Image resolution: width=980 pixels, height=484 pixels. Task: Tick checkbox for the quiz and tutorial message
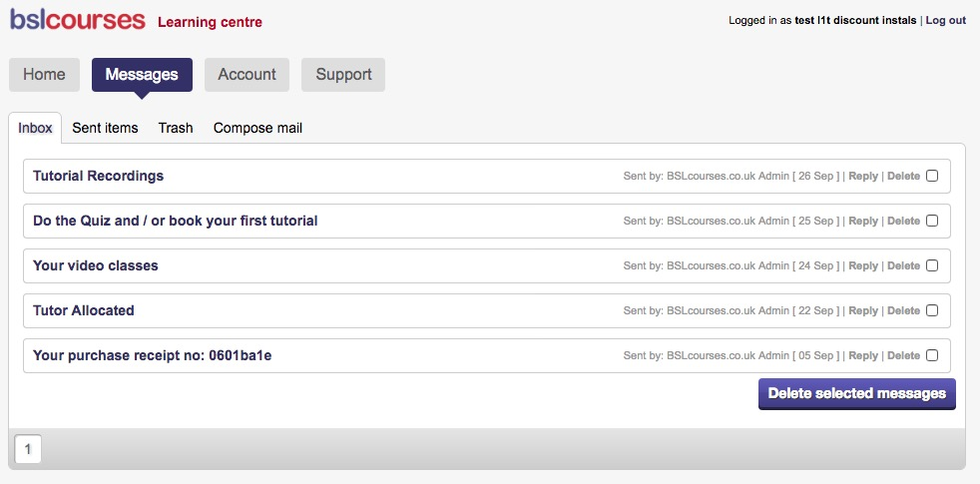[x=932, y=221]
